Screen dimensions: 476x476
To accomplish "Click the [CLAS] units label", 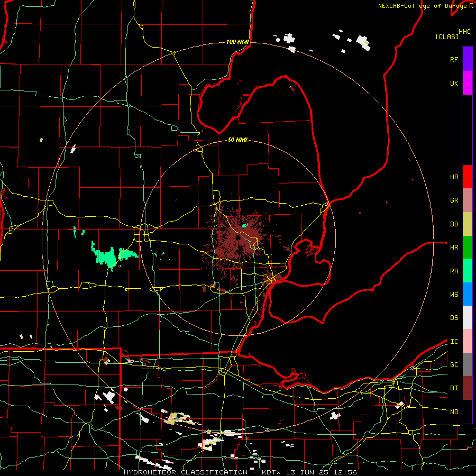I will pos(446,36).
